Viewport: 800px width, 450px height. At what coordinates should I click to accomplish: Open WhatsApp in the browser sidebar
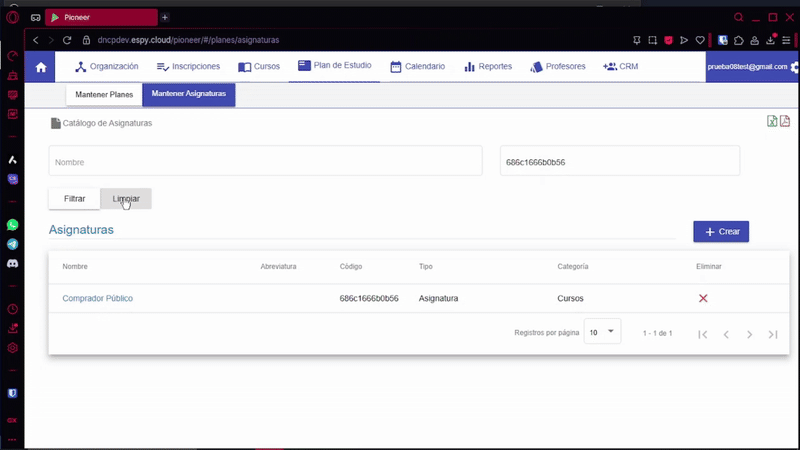tap(13, 225)
